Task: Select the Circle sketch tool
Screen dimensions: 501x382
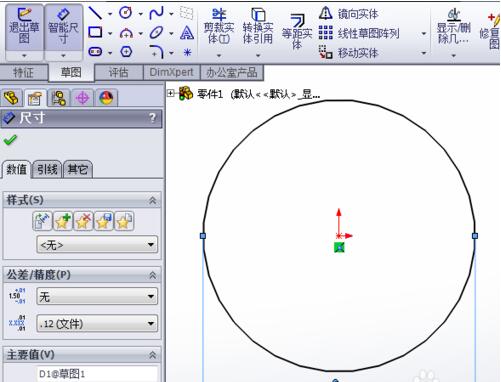Action: (x=126, y=13)
